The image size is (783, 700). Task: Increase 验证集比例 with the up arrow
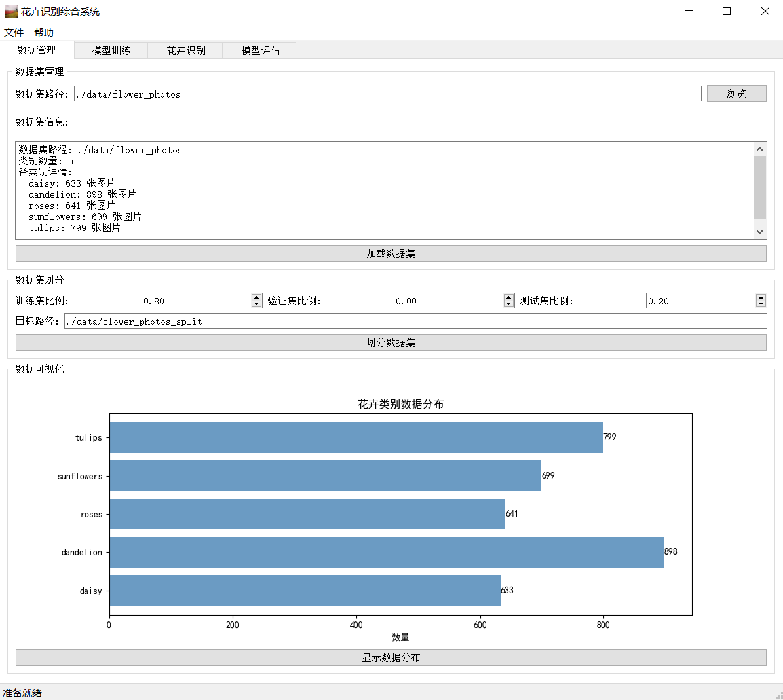point(509,297)
